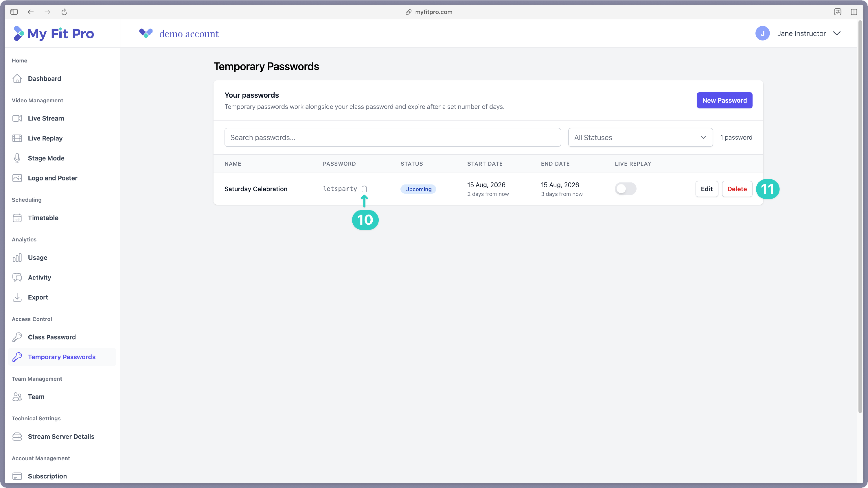Open the Usage analytics bar chart icon
Viewport: 868px width, 488px height.
(x=17, y=257)
